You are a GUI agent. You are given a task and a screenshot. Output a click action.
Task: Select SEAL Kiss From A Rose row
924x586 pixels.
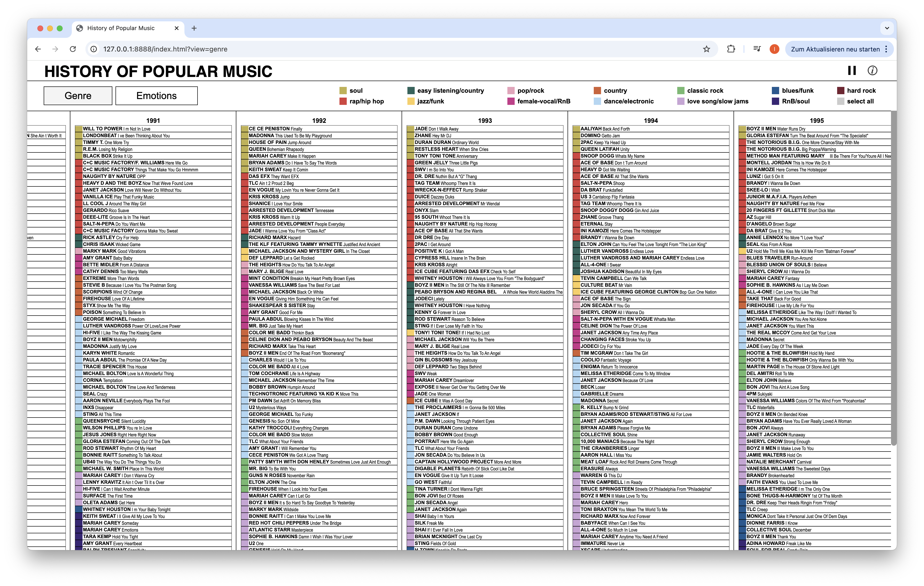(x=815, y=245)
